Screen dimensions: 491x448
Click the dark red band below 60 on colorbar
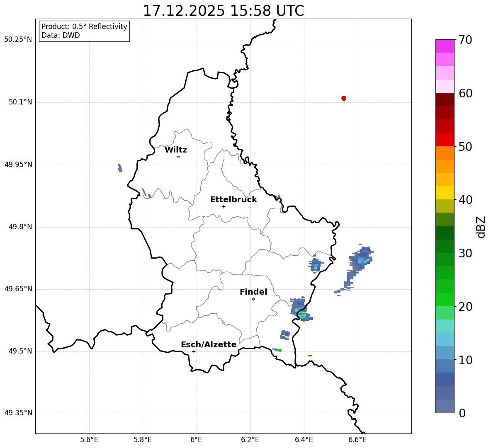pos(445,99)
